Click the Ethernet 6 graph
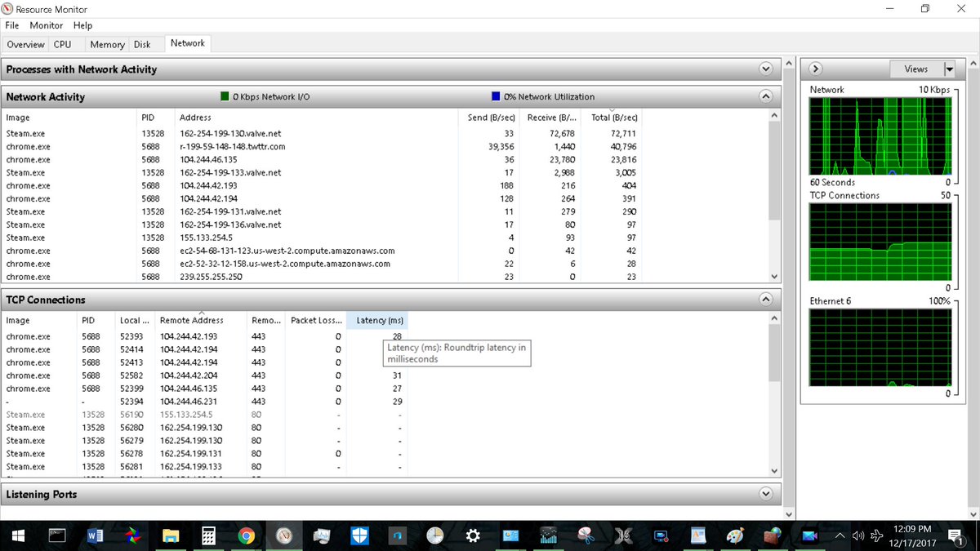The height and width of the screenshot is (551, 980). (880, 347)
